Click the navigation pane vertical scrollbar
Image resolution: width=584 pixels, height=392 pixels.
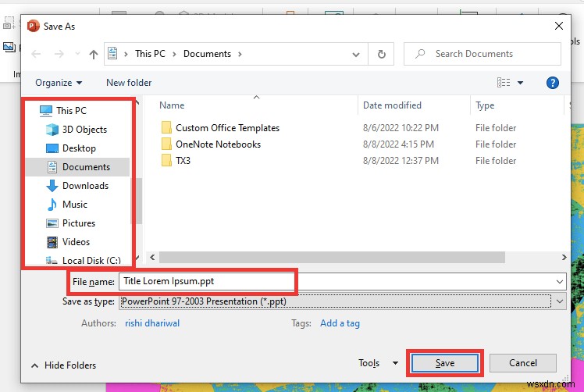pyautogui.click(x=139, y=201)
